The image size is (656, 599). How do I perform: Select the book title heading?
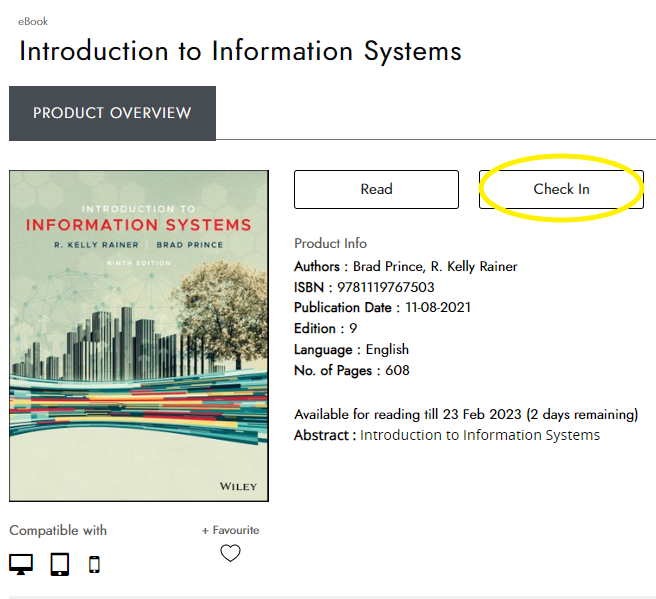point(240,51)
